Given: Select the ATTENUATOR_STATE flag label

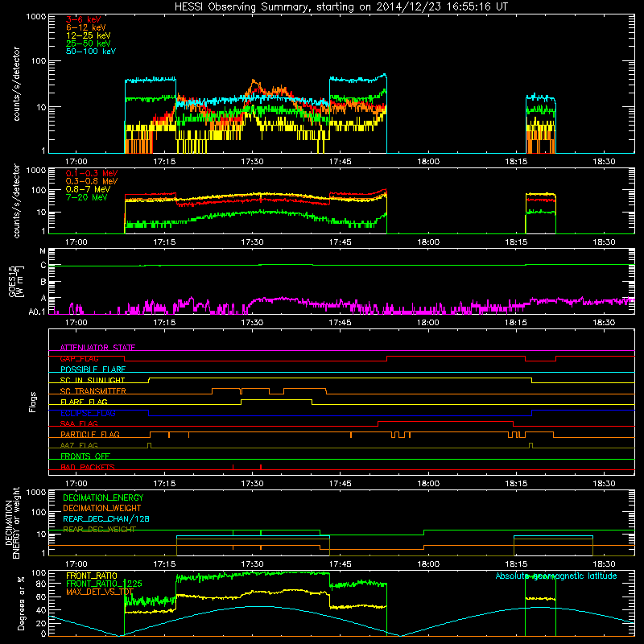Looking at the screenshot, I should (x=97, y=348).
